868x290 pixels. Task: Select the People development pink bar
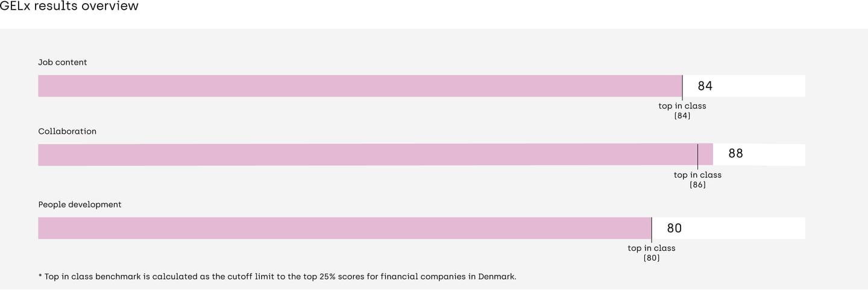(345, 229)
